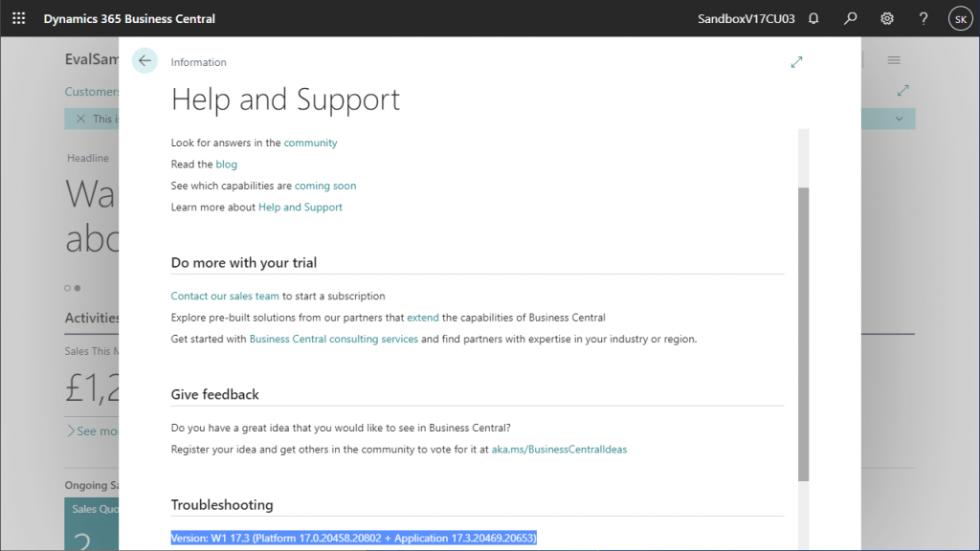Viewport: 980px width, 551px height.
Task: Open the settings gear menu
Action: click(x=887, y=19)
